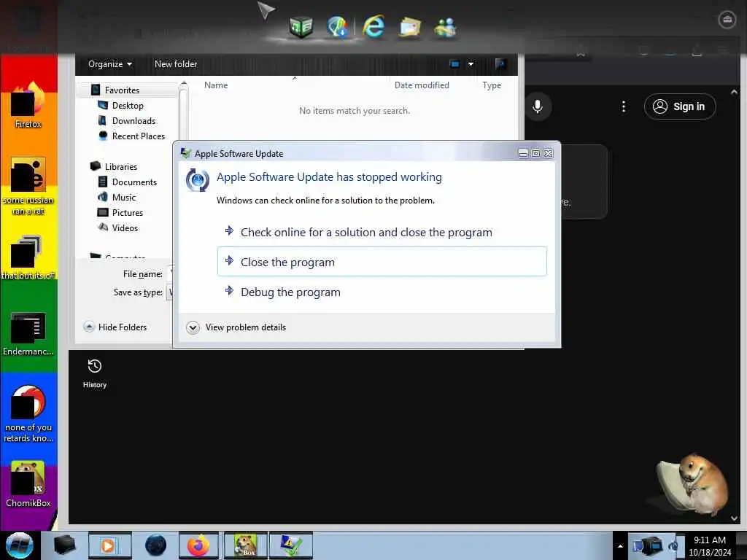Switch to Firefox in the taskbar

[198, 545]
